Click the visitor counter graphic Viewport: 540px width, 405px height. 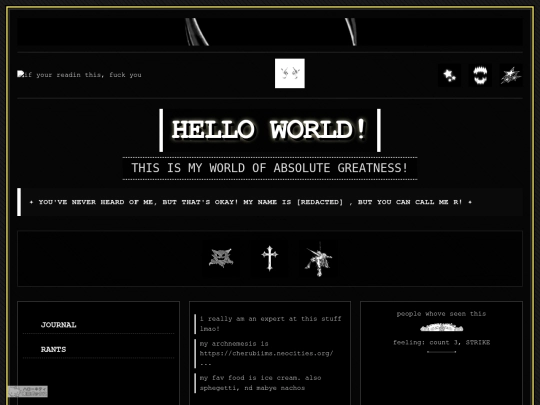tap(442, 328)
